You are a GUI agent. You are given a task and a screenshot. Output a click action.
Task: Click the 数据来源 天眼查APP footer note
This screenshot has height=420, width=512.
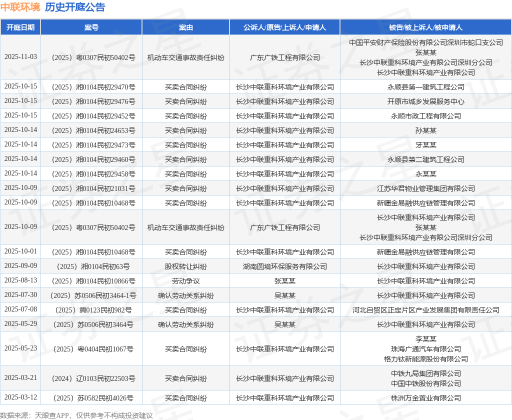pos(76,415)
